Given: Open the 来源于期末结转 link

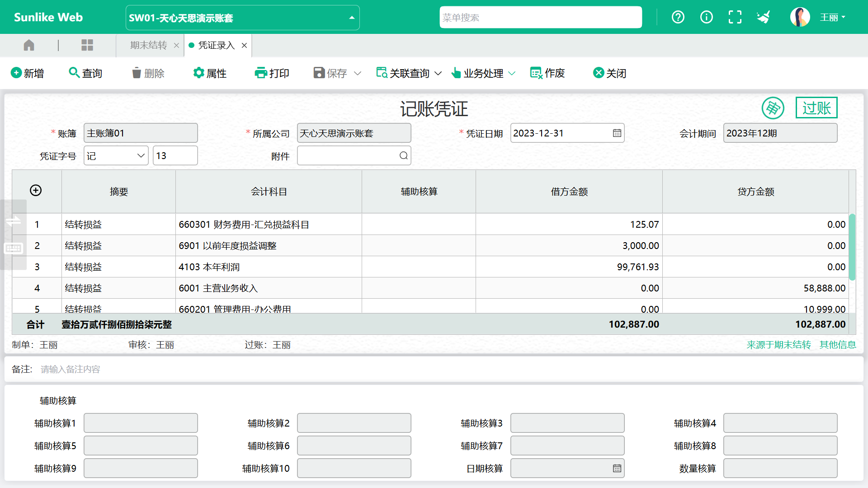Looking at the screenshot, I should (778, 345).
